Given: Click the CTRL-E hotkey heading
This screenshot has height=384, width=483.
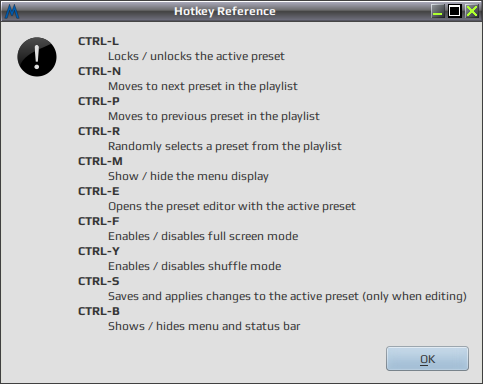Looking at the screenshot, I should point(99,191).
